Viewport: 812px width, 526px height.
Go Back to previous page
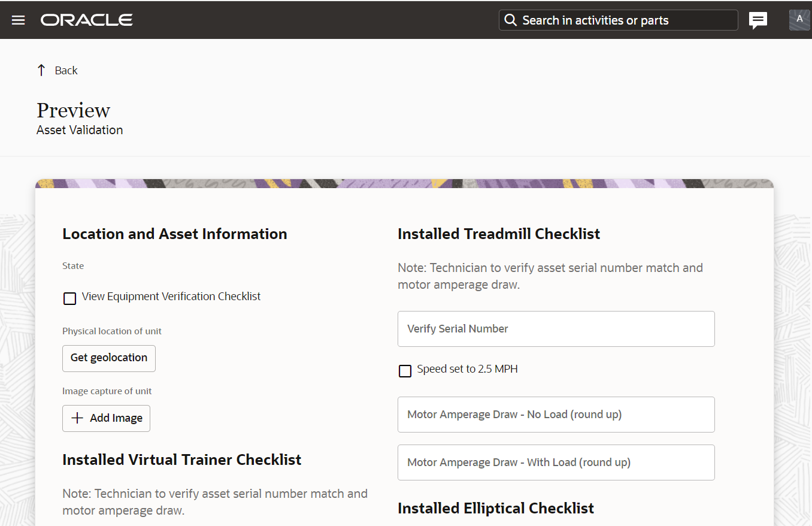pyautogui.click(x=66, y=70)
